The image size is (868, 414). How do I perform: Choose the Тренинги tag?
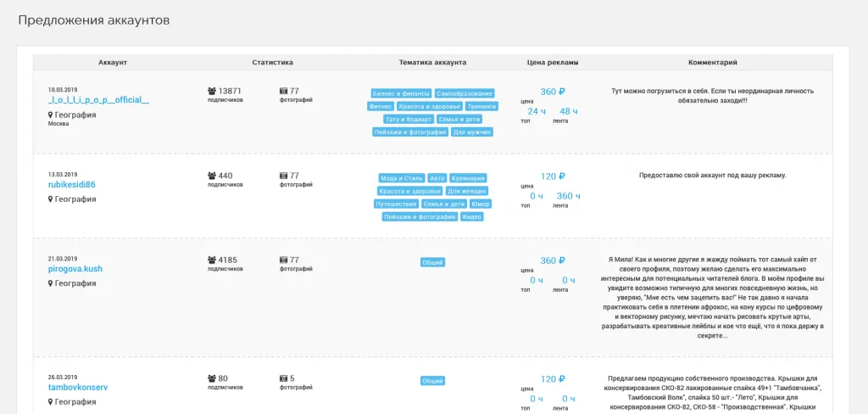[x=481, y=106]
